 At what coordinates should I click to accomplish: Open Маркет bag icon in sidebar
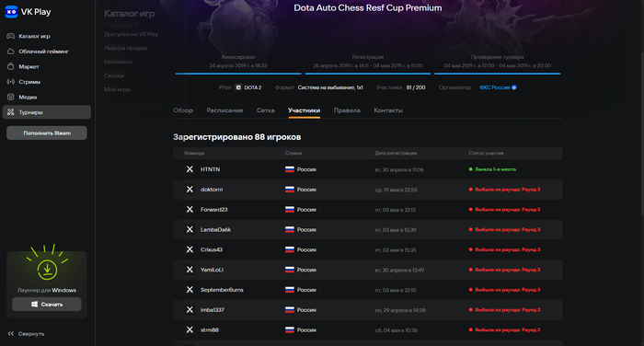(x=11, y=66)
